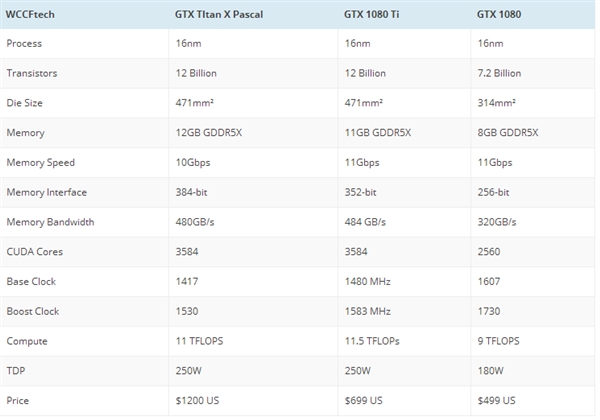Click the Die Size row label
This screenshot has height=420, width=600.
click(x=27, y=102)
